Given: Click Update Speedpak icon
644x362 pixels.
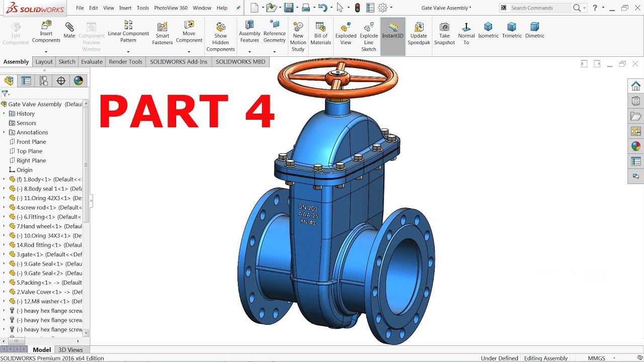Looking at the screenshot, I should (x=419, y=33).
